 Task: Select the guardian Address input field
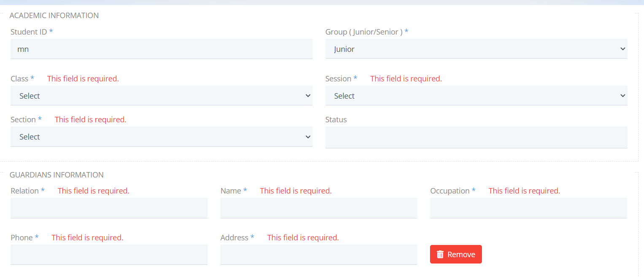click(x=319, y=255)
